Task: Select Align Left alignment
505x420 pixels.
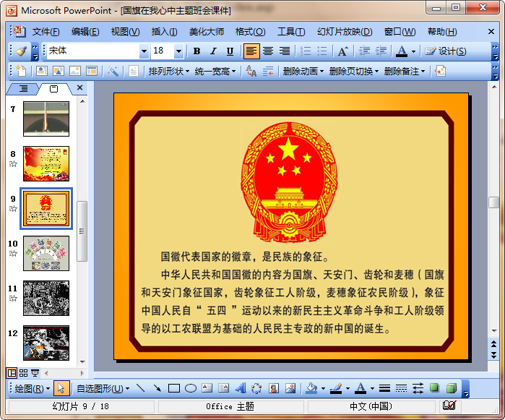Action: 251,51
